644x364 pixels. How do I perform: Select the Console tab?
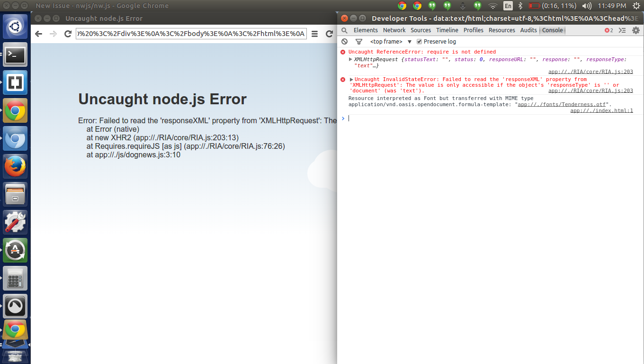point(553,30)
